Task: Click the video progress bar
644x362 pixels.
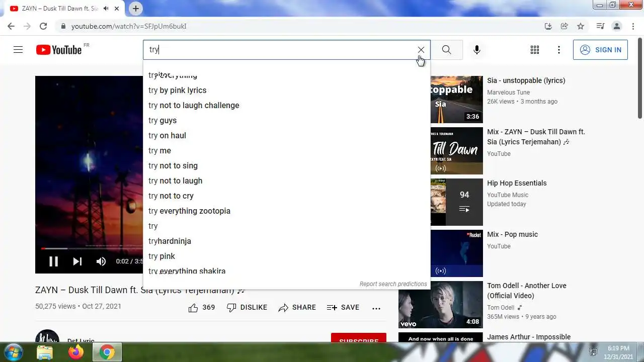Action: [92, 248]
